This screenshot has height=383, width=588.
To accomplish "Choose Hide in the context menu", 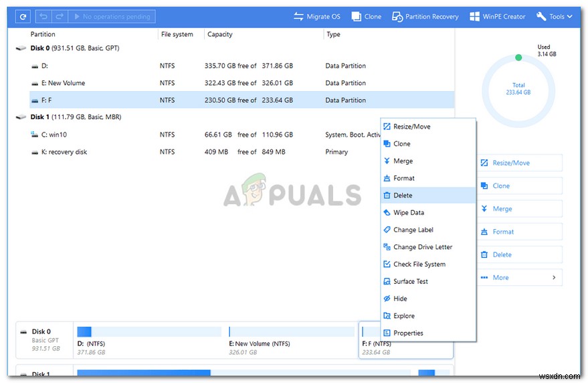I will pos(428,299).
